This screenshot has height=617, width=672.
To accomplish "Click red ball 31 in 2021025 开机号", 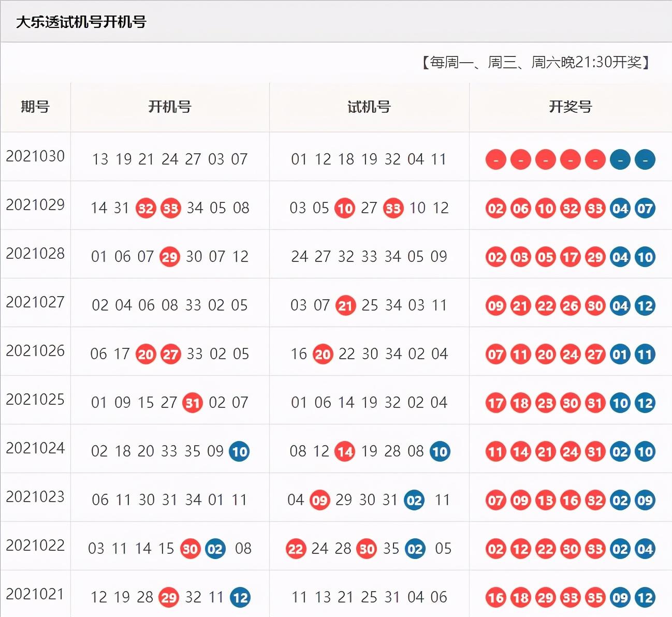I will (x=193, y=403).
